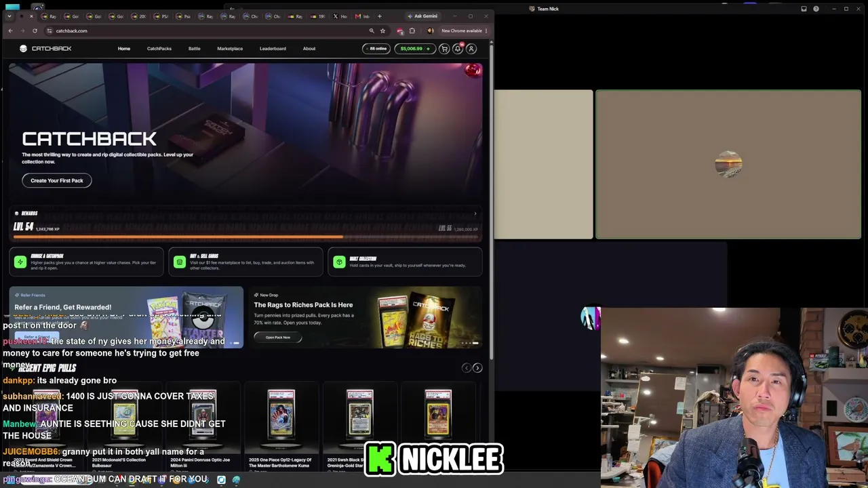Click the Choose a CatchPack lightning icon

tap(20, 262)
